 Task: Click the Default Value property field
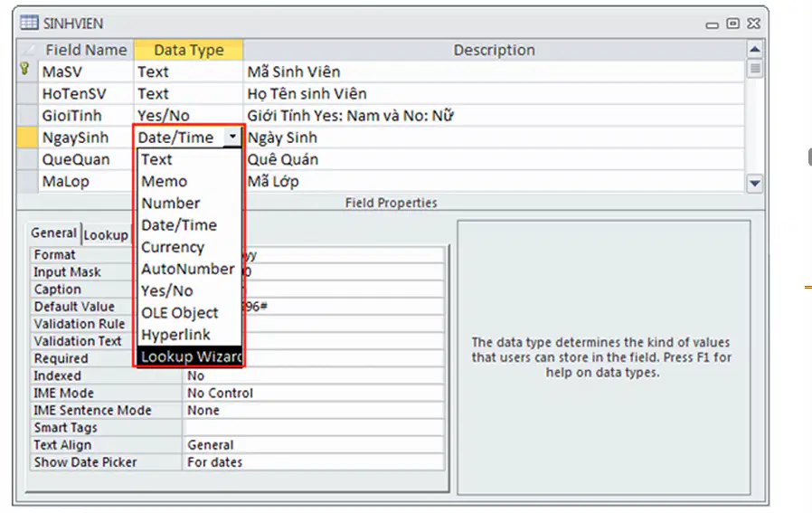click(x=343, y=306)
